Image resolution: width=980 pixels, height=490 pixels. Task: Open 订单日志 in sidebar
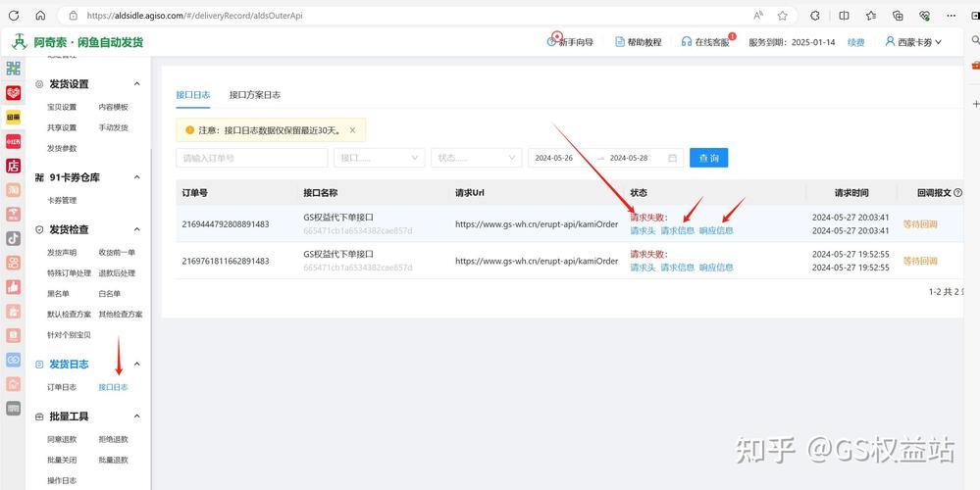pyautogui.click(x=62, y=387)
